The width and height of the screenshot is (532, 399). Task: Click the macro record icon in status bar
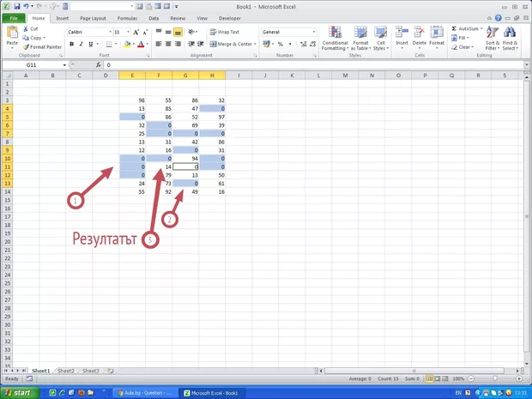(29, 378)
